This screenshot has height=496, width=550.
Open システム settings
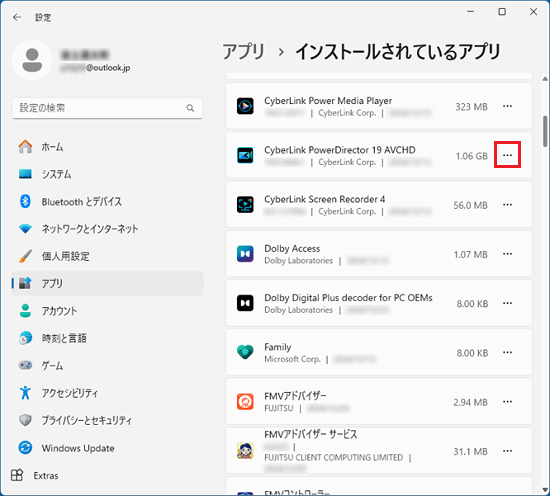107,174
